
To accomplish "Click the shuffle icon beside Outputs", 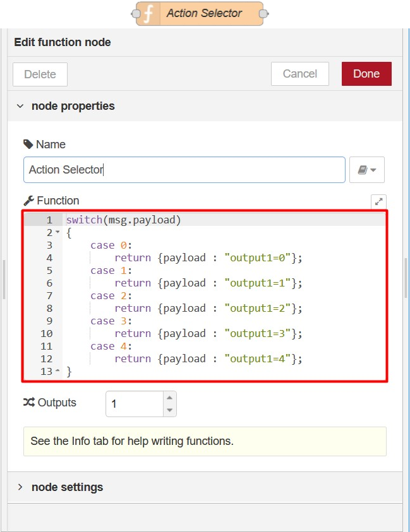I will (27, 403).
